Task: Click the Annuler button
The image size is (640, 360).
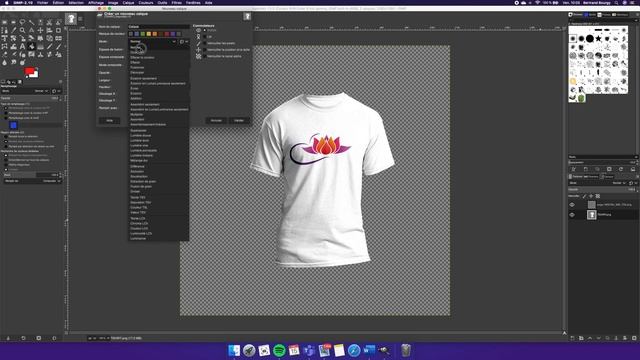Action: (216, 121)
